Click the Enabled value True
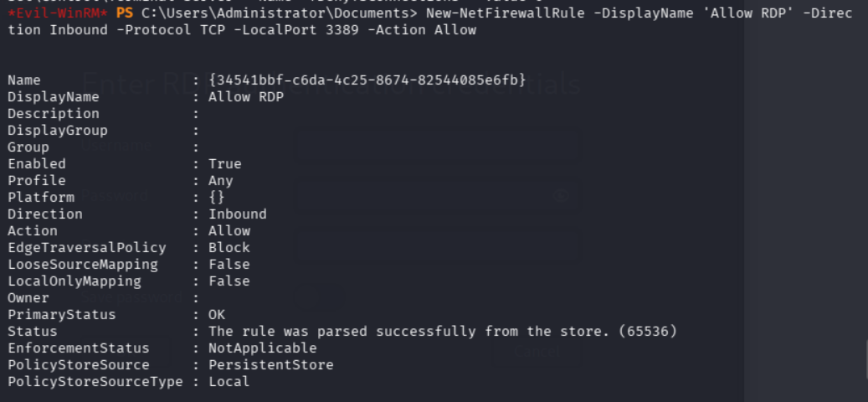The height and width of the screenshot is (402, 868). coord(224,164)
